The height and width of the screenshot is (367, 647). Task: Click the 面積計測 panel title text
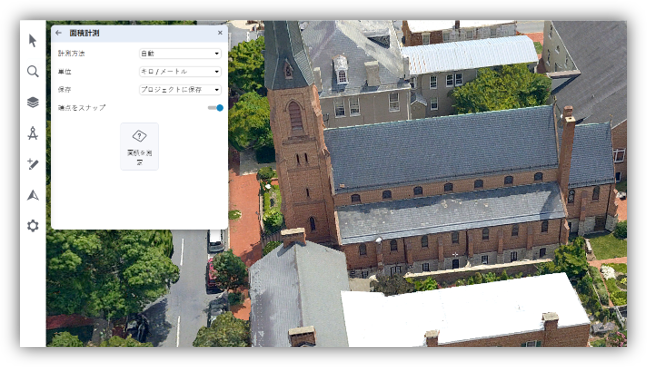pos(84,33)
